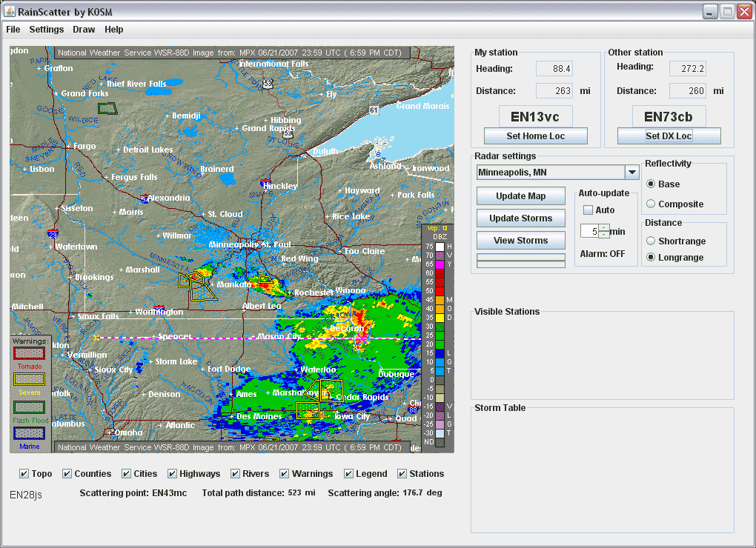
Task: Select Composite reflectivity option
Action: pos(651,204)
